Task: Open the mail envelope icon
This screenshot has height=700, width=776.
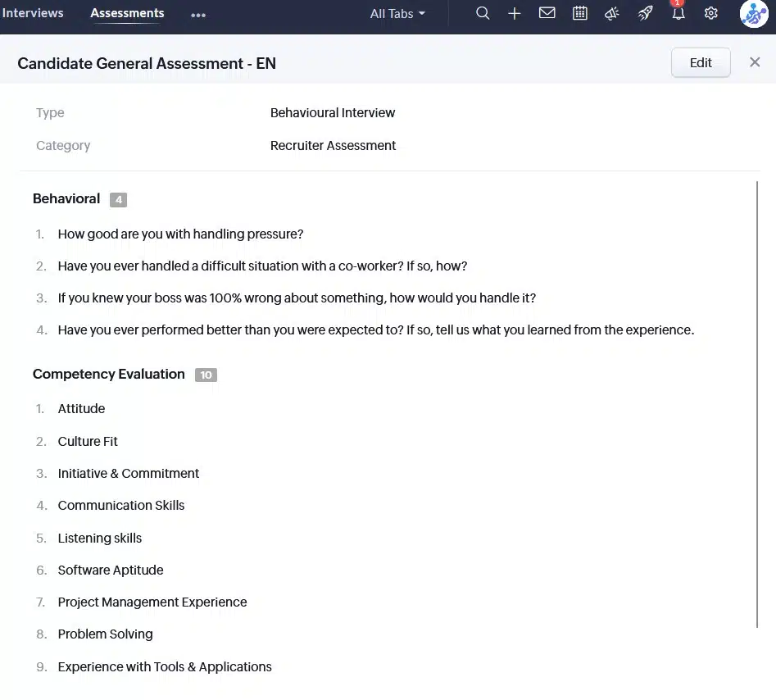Action: 547,13
